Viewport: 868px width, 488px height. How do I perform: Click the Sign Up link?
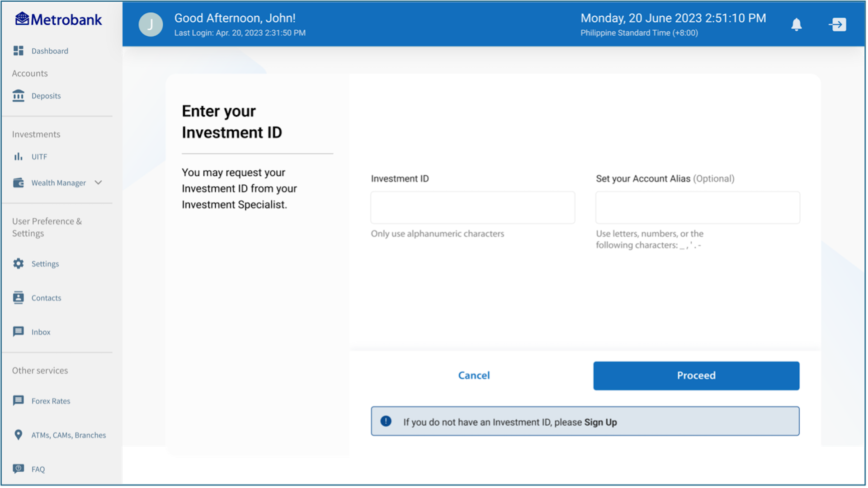(600, 422)
